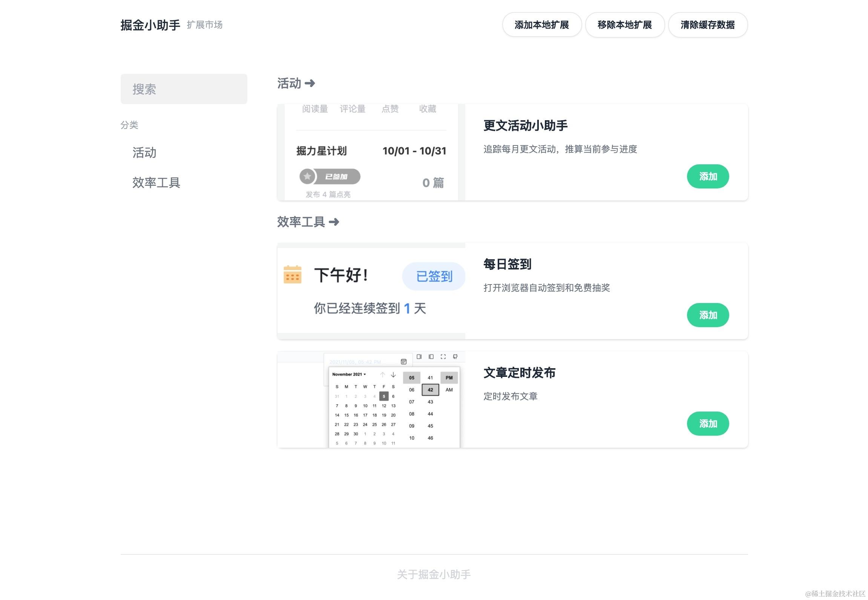Click the fullscreen icon in editor preview
The width and height of the screenshot is (868, 600).
coord(443,357)
